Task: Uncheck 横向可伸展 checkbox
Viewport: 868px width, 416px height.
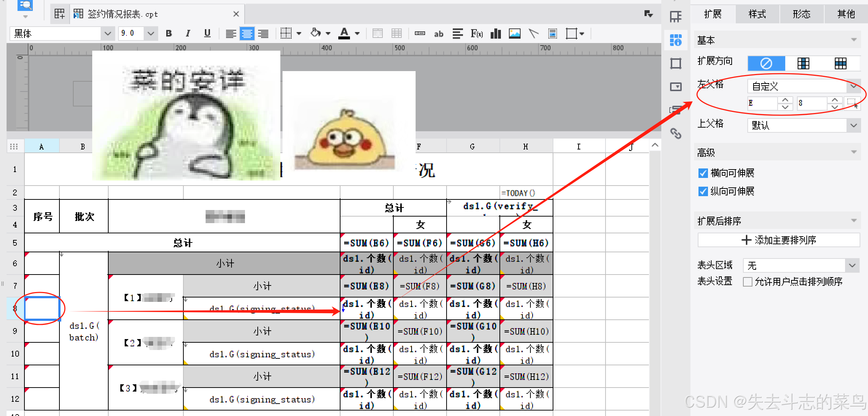Action: click(703, 173)
